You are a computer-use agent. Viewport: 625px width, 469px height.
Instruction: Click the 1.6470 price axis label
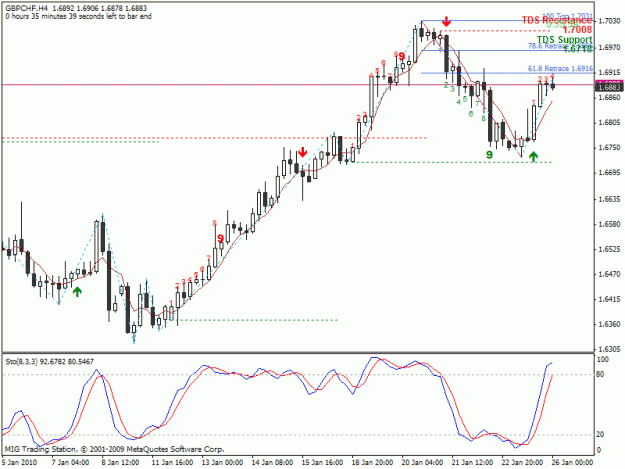609,274
